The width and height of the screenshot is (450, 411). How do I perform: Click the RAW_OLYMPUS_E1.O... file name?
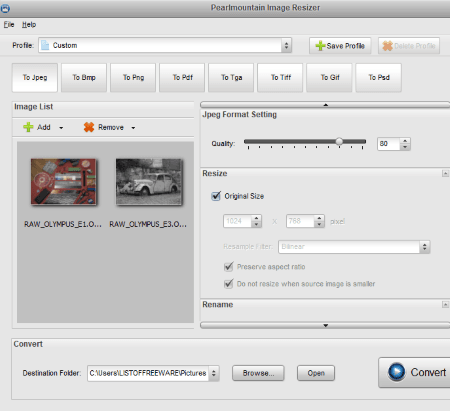(63, 224)
